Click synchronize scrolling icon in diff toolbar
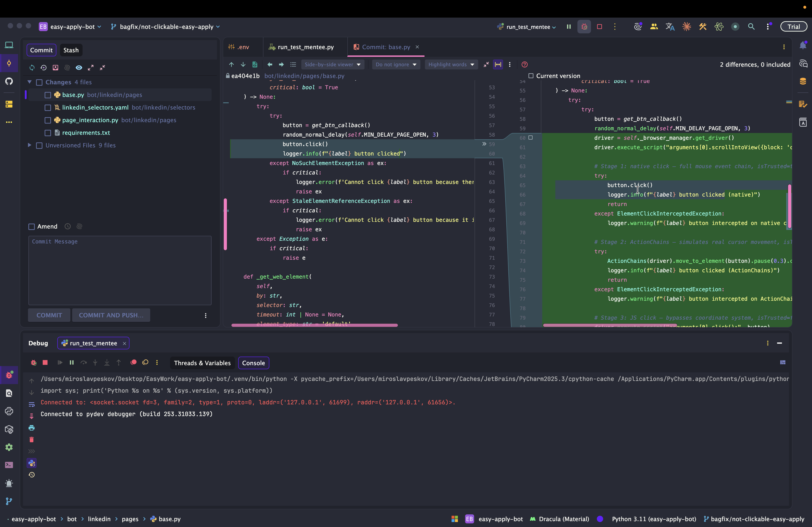Screen dimensions: 812x527 coord(498,64)
